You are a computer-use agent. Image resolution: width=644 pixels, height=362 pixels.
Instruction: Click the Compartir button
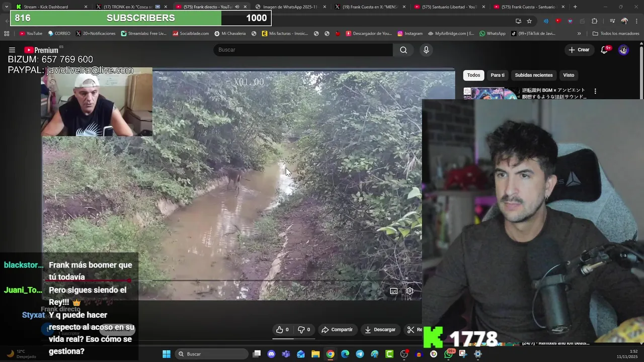337,329
